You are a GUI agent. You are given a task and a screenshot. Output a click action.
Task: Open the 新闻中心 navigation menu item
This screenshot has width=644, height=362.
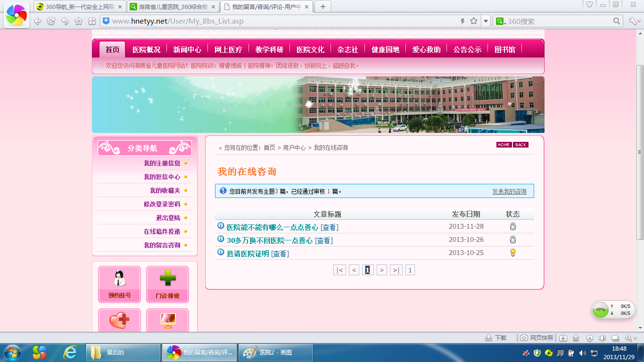point(187,49)
